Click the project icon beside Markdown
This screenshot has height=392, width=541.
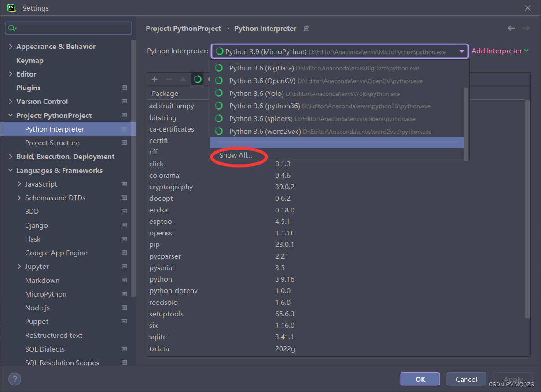tap(124, 280)
